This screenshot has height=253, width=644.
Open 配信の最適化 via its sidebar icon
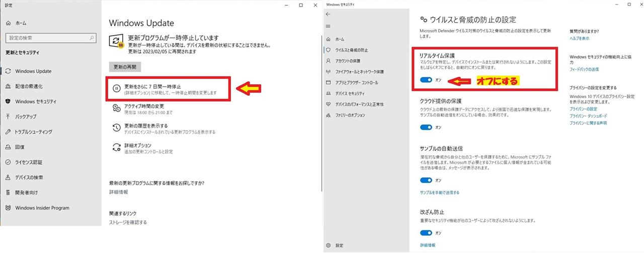click(8, 86)
